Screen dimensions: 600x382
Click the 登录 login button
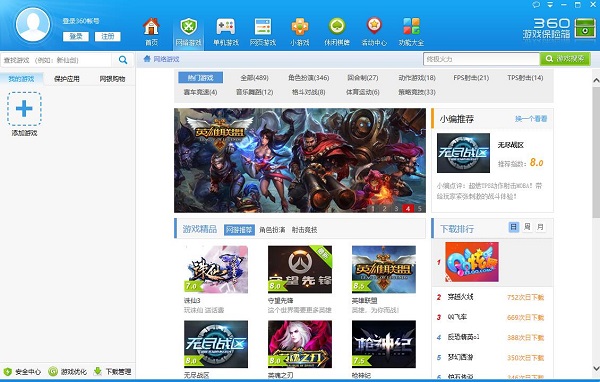(76, 36)
